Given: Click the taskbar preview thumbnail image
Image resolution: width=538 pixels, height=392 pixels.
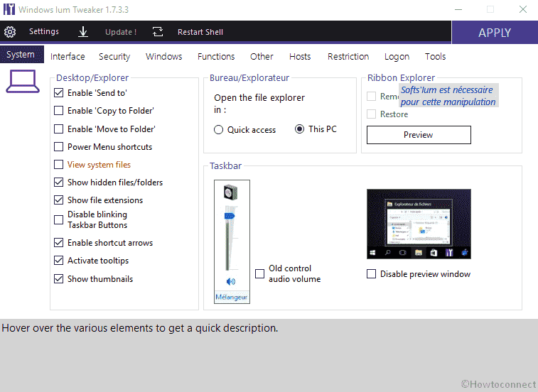Looking at the screenshot, I should pos(419,224).
